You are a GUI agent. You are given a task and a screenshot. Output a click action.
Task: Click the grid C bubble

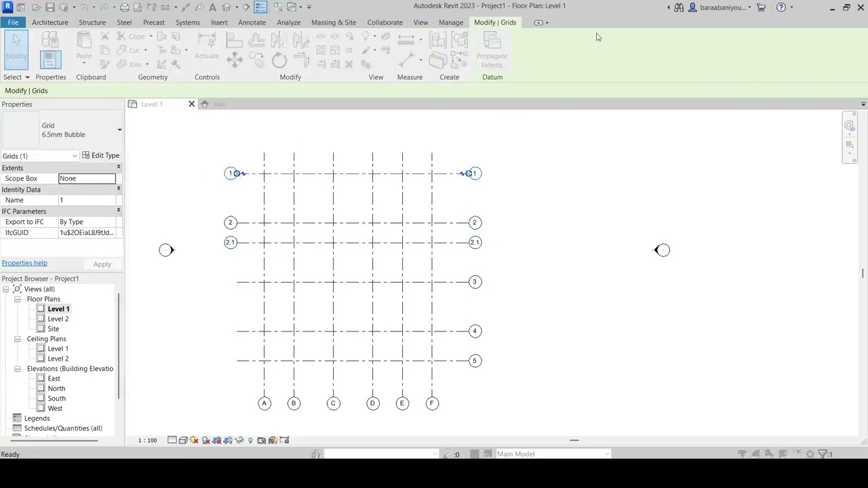point(333,403)
